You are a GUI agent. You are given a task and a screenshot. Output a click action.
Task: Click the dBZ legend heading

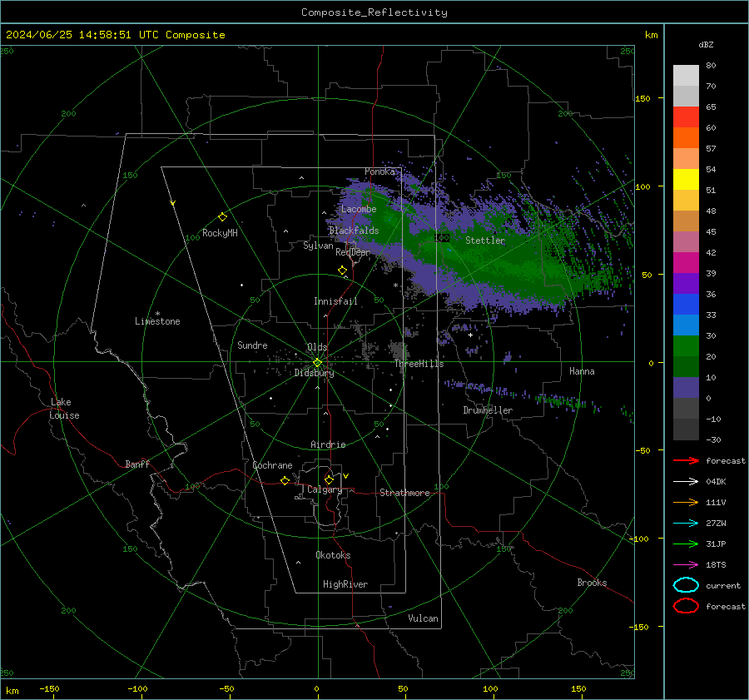[706, 44]
